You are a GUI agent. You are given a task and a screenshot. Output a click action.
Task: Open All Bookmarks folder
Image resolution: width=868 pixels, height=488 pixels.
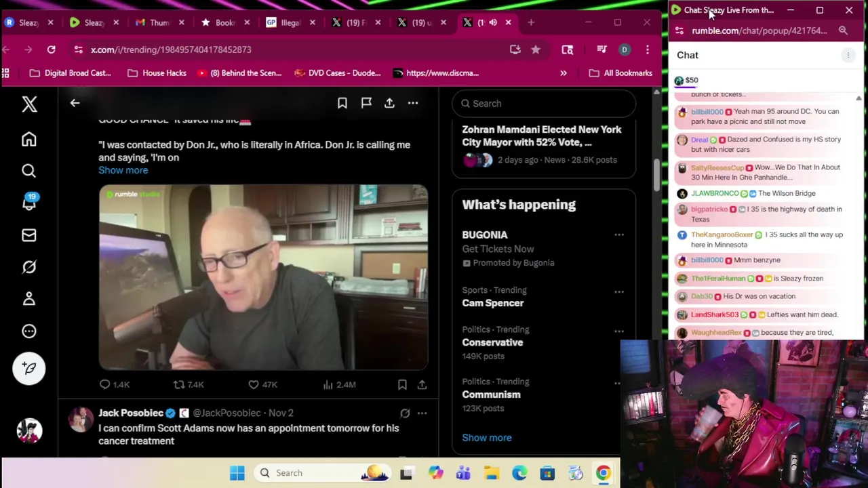click(x=620, y=73)
